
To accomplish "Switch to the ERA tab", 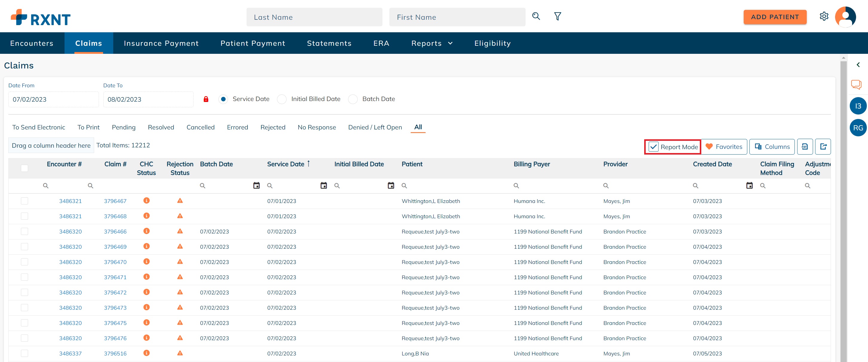I will [381, 43].
